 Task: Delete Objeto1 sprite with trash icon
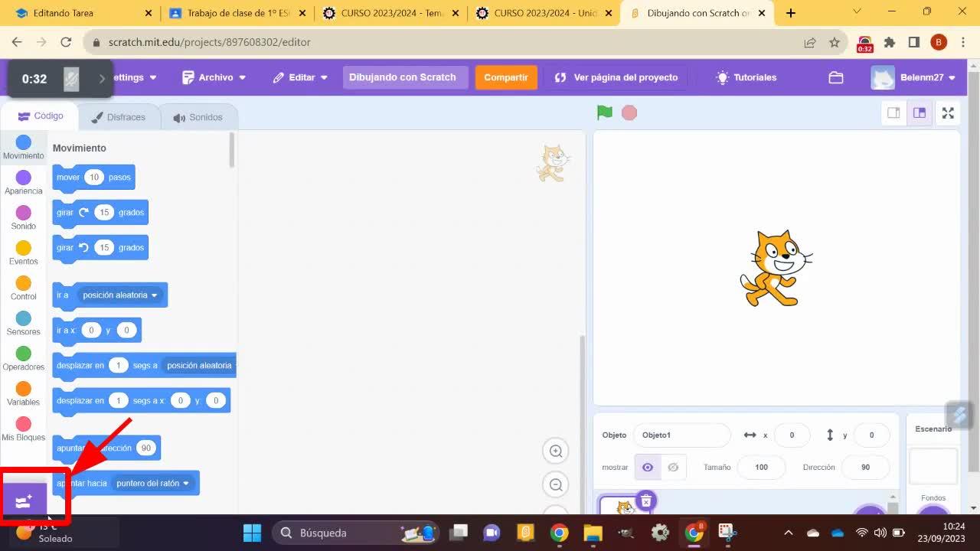(646, 500)
